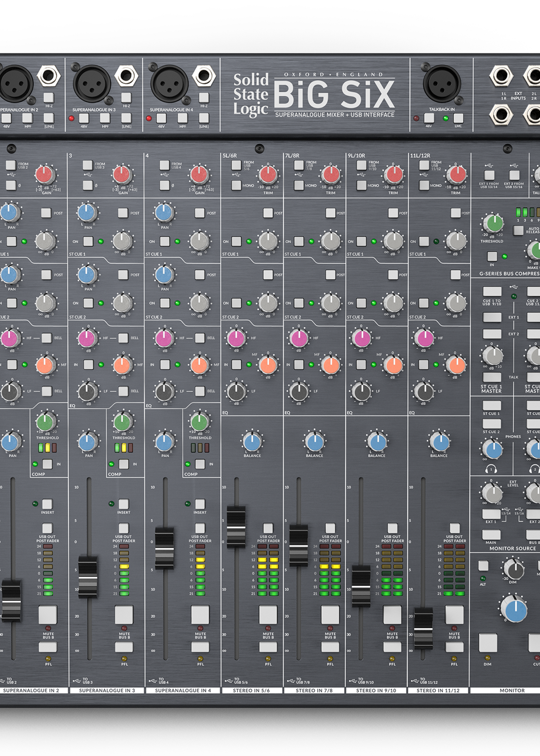Toggle the monitor ALT button

coord(483,566)
